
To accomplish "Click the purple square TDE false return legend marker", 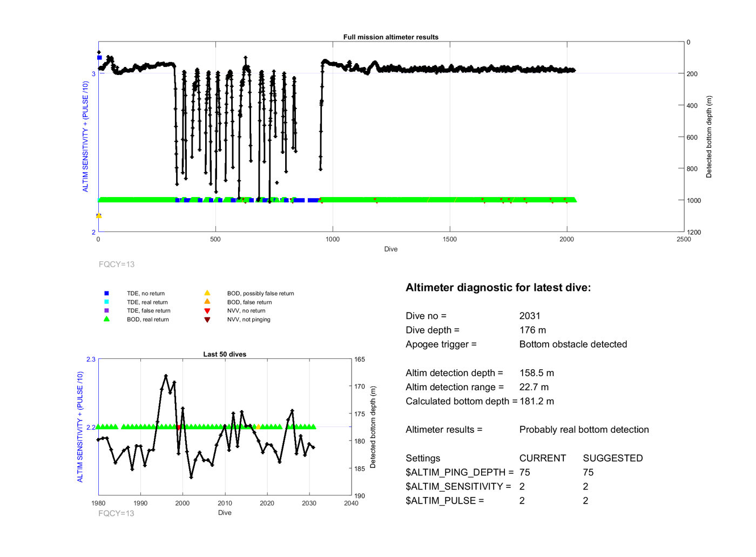I will point(106,310).
